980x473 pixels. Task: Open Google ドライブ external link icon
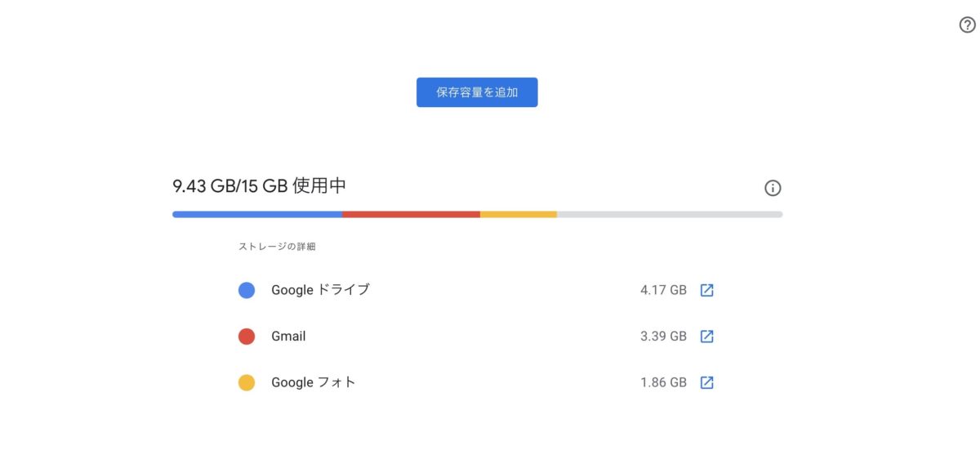(707, 290)
